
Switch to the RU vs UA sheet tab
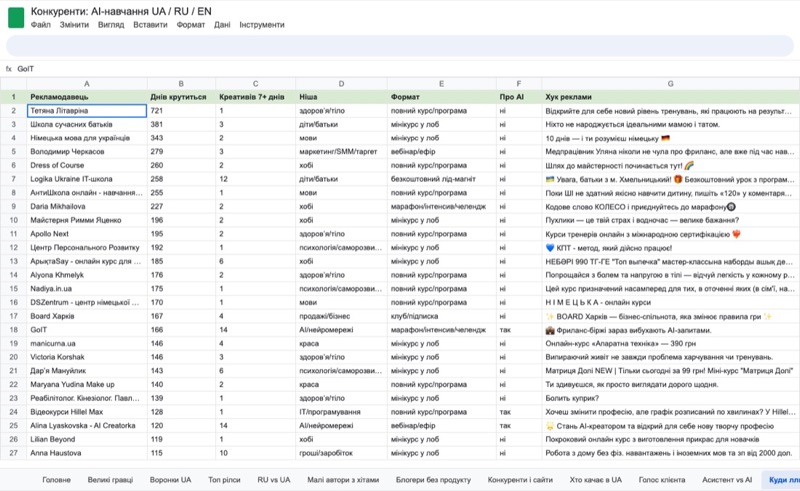273,480
